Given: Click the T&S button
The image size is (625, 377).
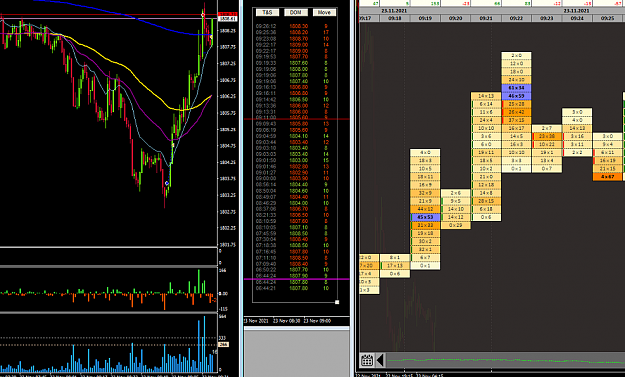Looking at the screenshot, I should coord(267,12).
